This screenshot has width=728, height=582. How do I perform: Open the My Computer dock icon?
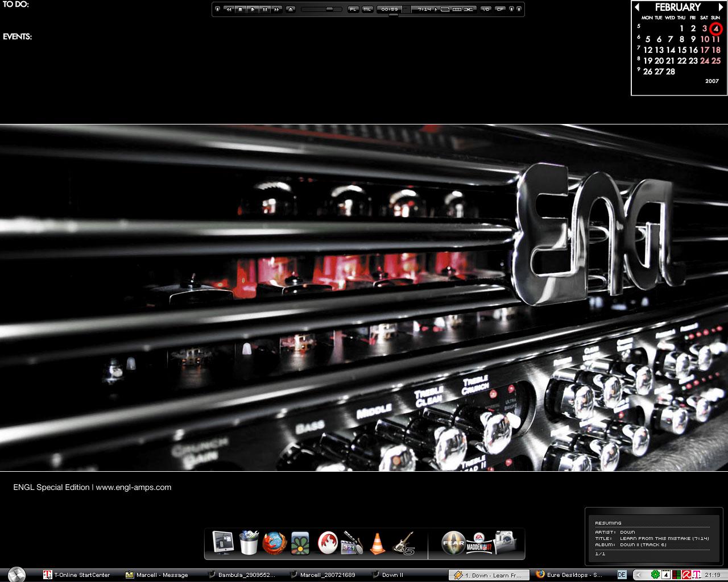(x=222, y=543)
